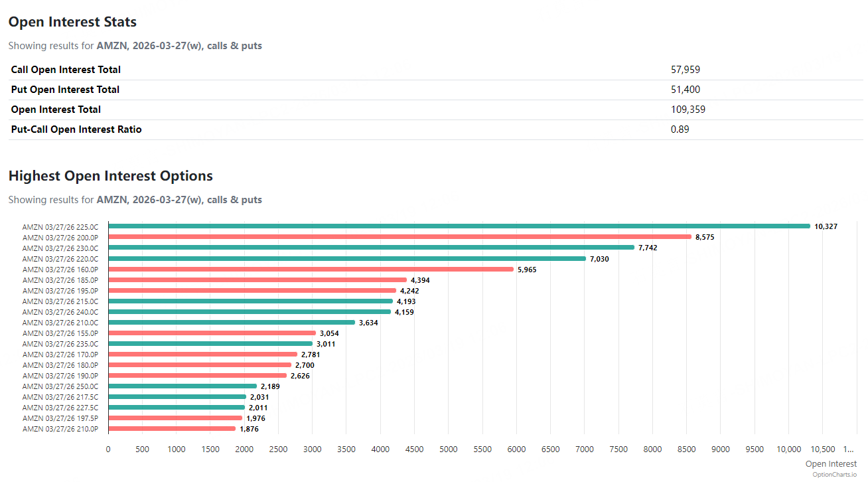The height and width of the screenshot is (482, 868).
Task: Click the 0.89 ratio value
Action: (680, 129)
